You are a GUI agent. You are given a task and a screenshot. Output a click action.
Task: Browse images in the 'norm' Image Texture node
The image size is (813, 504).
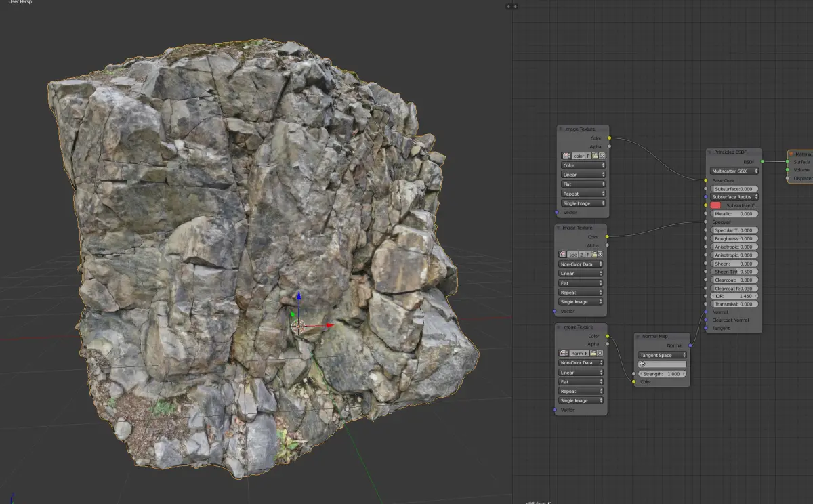click(x=564, y=353)
